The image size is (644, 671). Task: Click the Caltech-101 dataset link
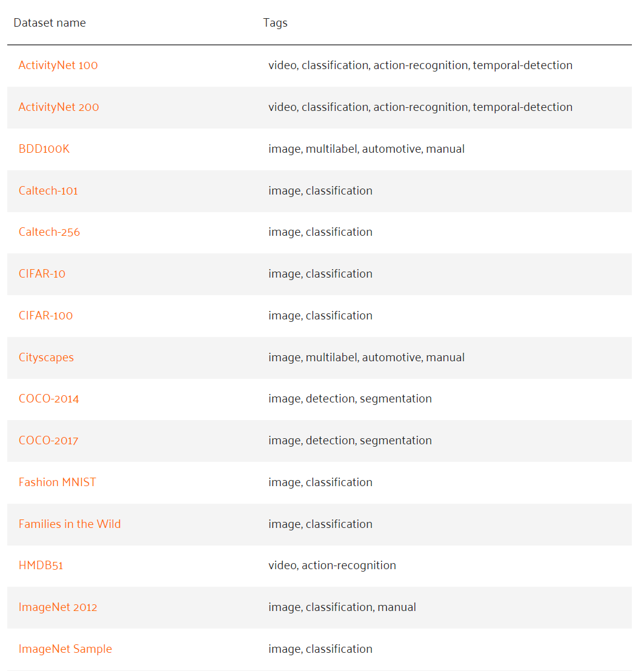pyautogui.click(x=48, y=191)
